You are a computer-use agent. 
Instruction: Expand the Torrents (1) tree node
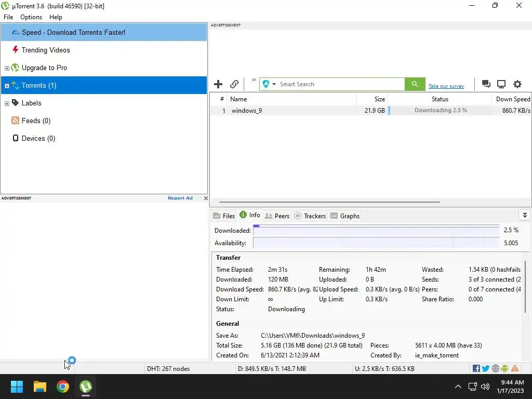click(x=7, y=86)
